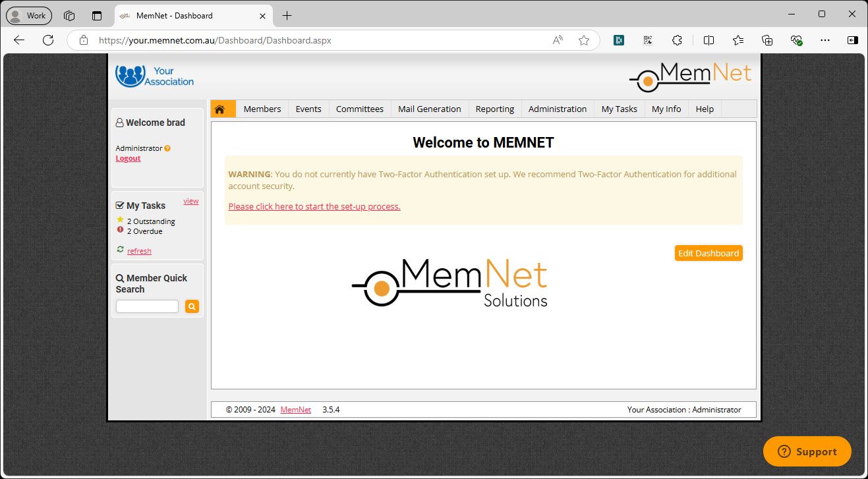Click the orange Member Quick Search magnifier button
This screenshot has width=868, height=479.
coord(192,306)
